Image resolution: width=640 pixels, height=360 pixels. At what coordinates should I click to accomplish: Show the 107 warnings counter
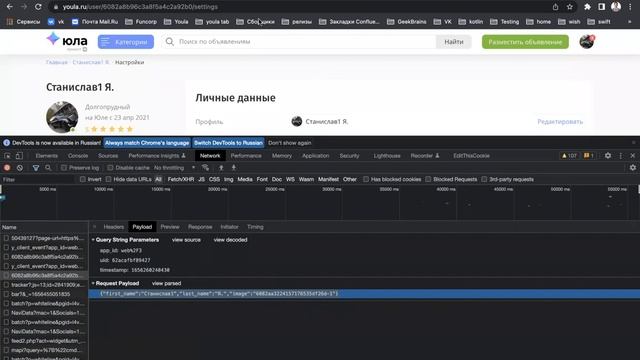click(569, 156)
